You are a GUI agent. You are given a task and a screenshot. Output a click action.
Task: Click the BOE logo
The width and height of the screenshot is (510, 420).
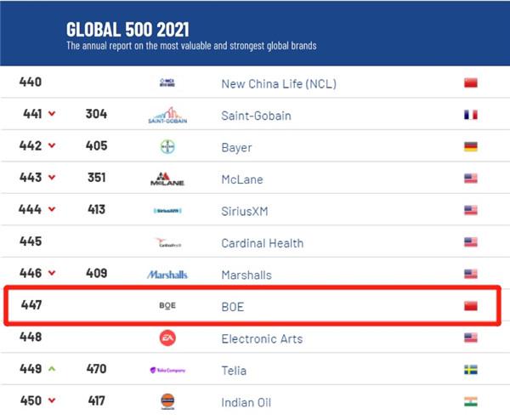click(x=167, y=307)
